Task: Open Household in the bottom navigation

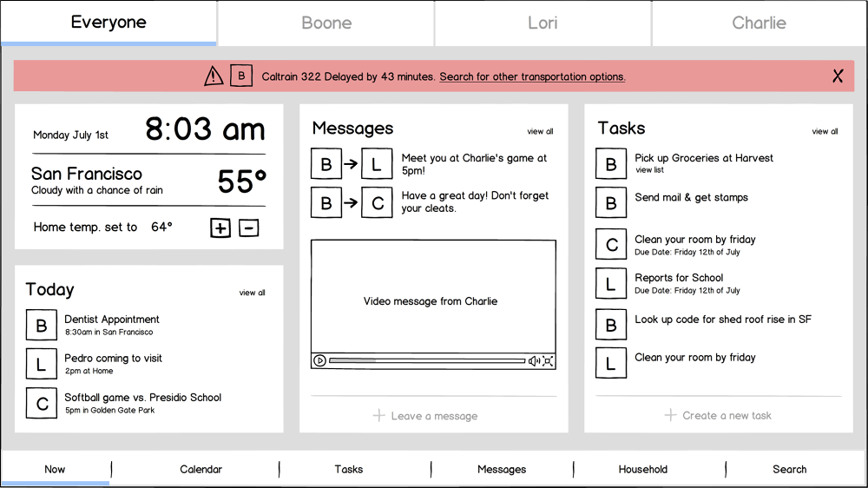Action: pyautogui.click(x=642, y=469)
